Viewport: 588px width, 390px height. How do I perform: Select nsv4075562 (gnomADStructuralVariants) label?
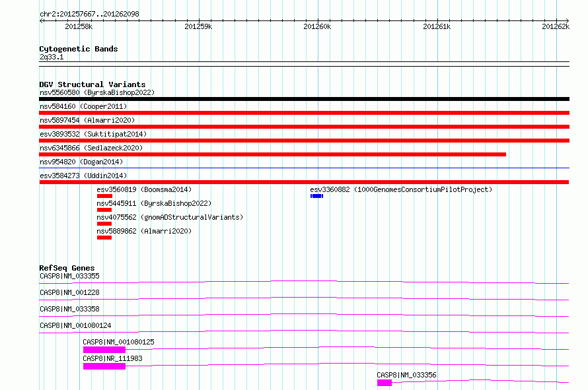[x=170, y=217]
